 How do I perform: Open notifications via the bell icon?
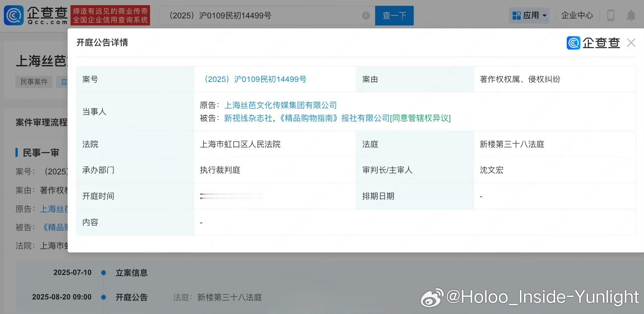coord(631,15)
